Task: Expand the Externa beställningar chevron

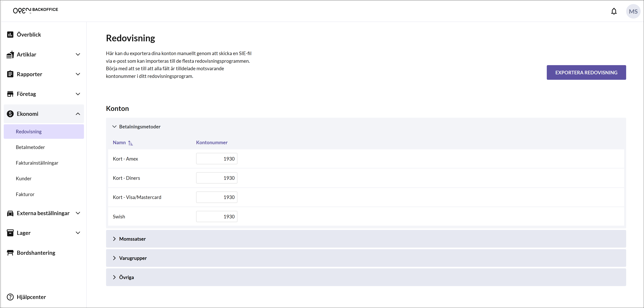Action: pyautogui.click(x=78, y=213)
